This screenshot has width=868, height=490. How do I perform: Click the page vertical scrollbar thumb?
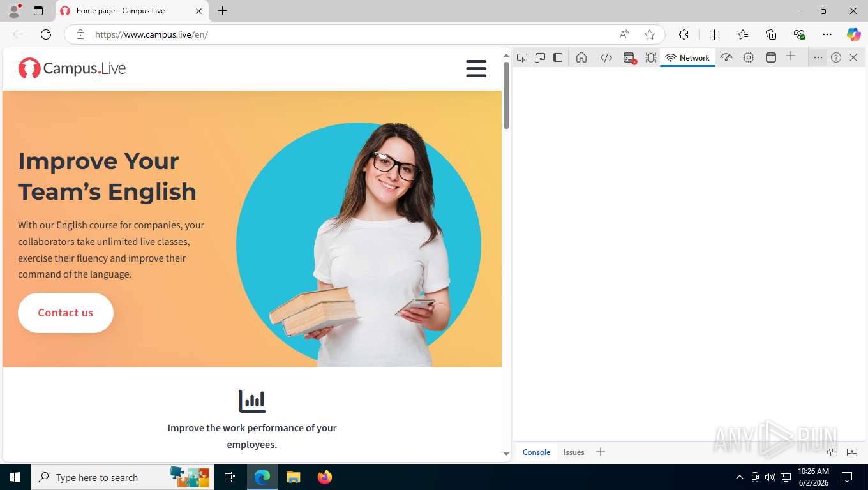[506, 96]
